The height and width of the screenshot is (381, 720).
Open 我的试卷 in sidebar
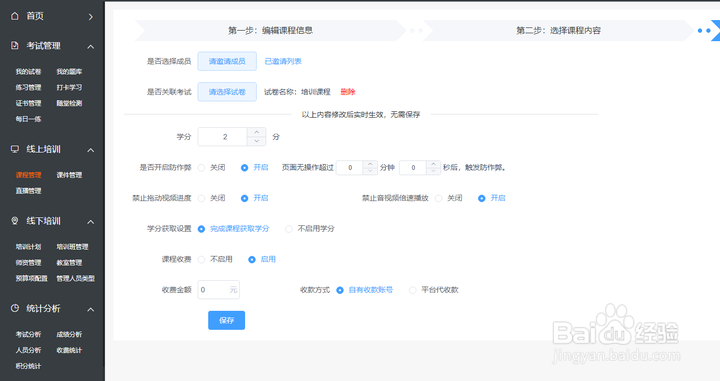28,72
